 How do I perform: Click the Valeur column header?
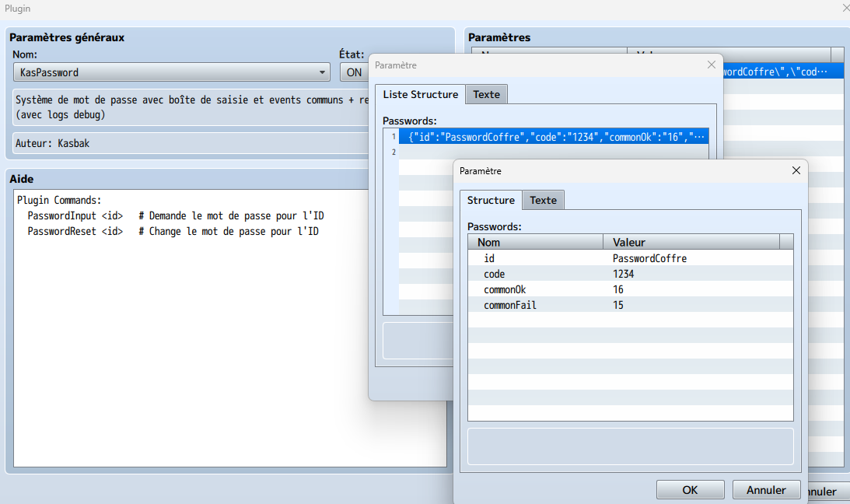pos(691,242)
